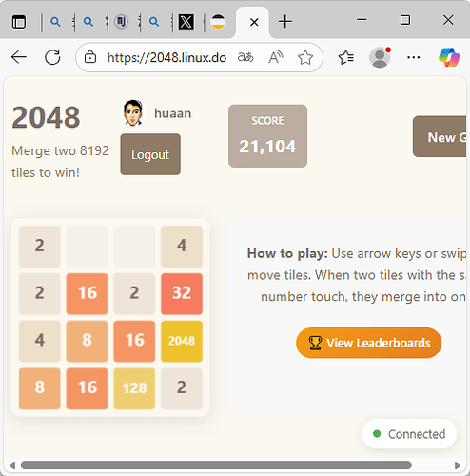Open View Leaderboards

point(368,343)
